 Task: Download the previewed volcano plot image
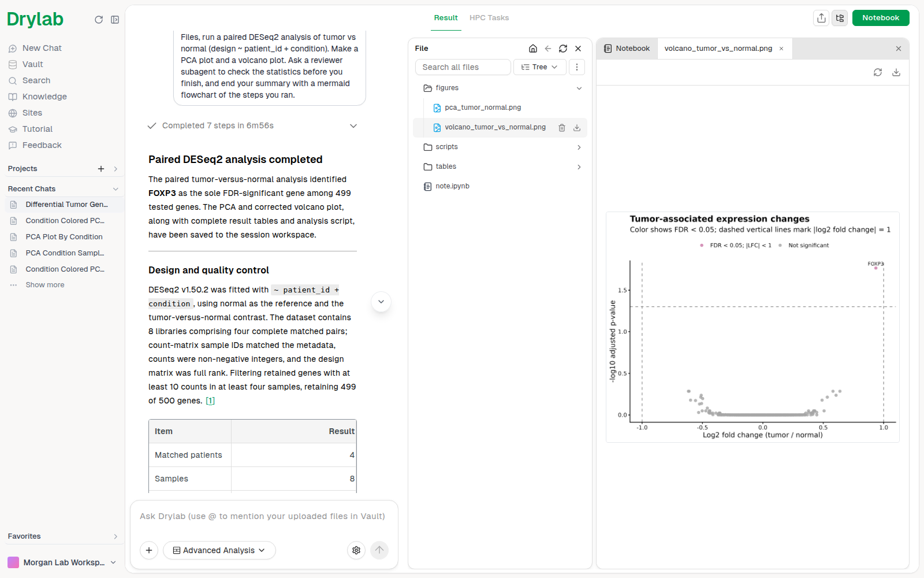tap(896, 72)
